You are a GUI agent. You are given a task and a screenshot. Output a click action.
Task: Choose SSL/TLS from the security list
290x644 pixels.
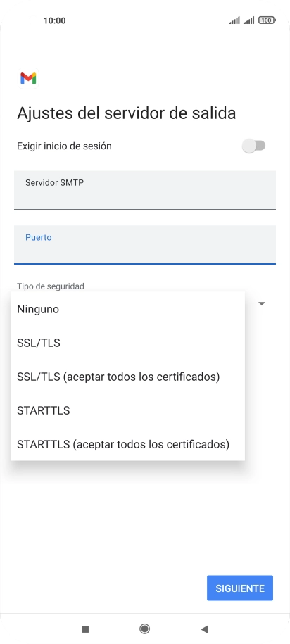(127, 343)
